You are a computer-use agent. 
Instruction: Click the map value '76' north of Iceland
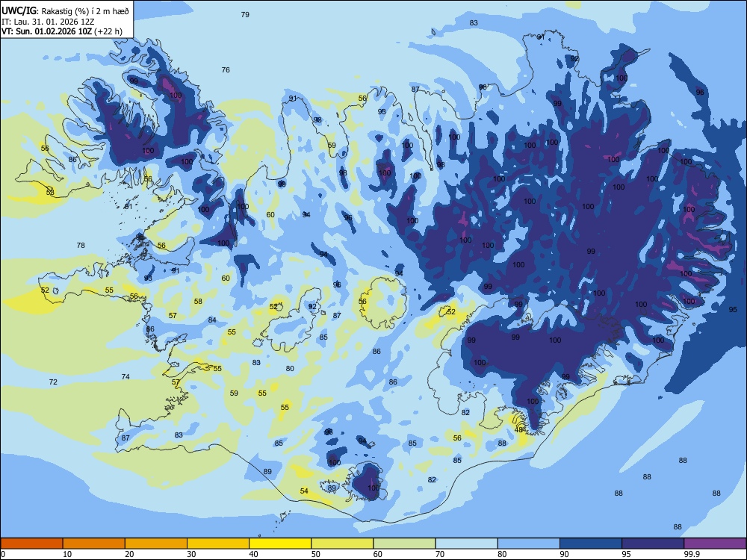[226, 70]
